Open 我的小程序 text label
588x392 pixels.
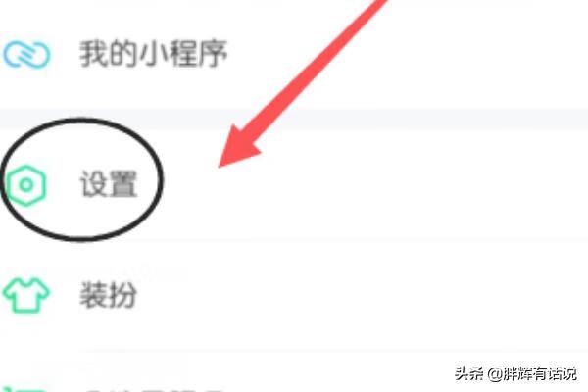tap(154, 54)
